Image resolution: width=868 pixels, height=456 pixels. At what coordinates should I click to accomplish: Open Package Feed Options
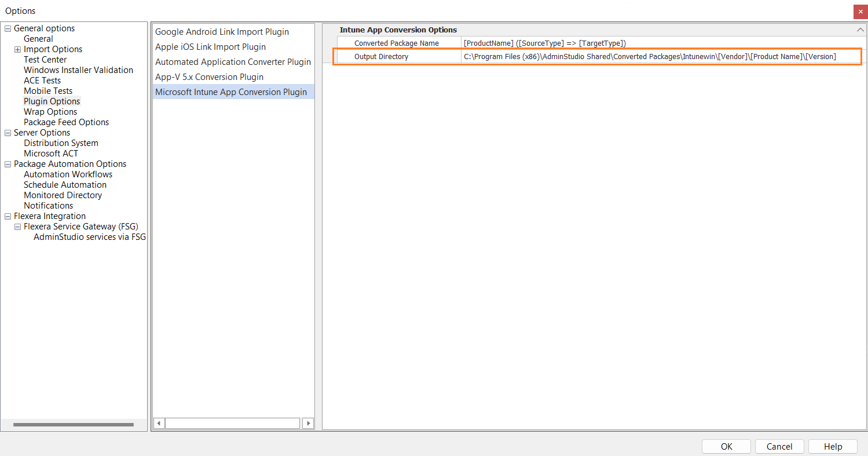(66, 122)
